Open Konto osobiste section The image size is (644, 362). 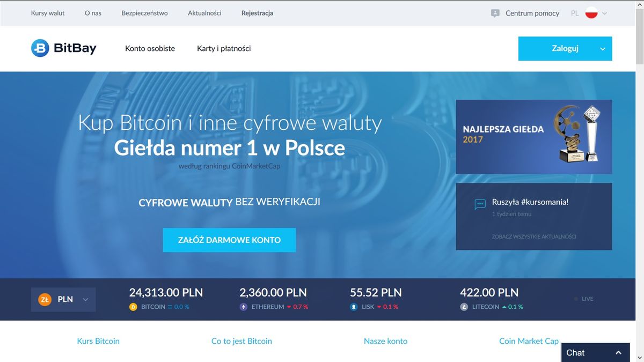point(150,48)
